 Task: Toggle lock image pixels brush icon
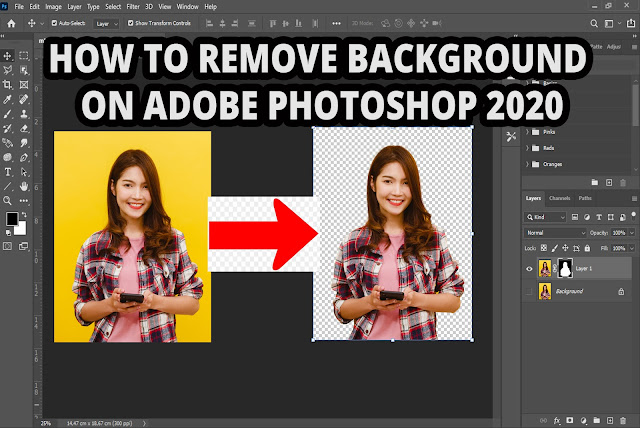coord(554,248)
